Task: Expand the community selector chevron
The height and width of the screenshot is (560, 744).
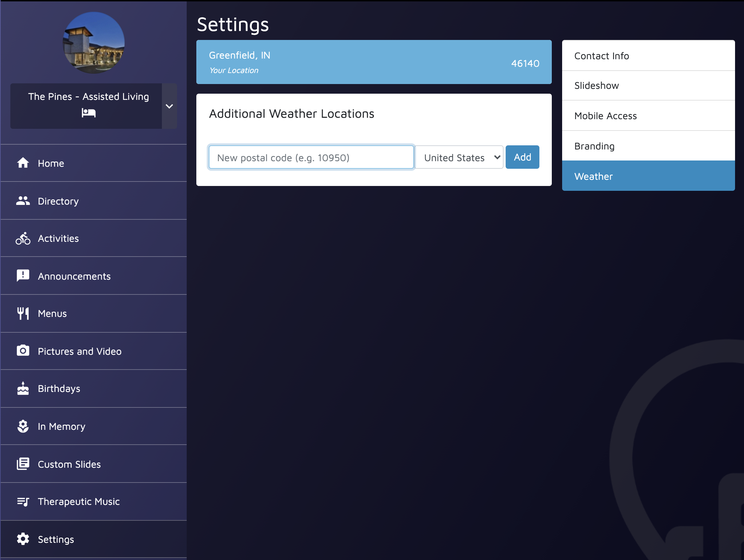Action: coord(169,106)
